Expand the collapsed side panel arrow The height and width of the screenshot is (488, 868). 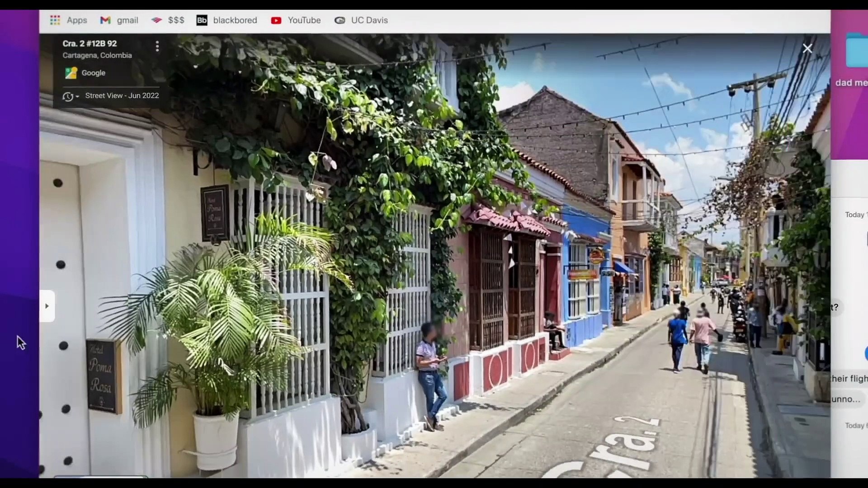coord(47,306)
